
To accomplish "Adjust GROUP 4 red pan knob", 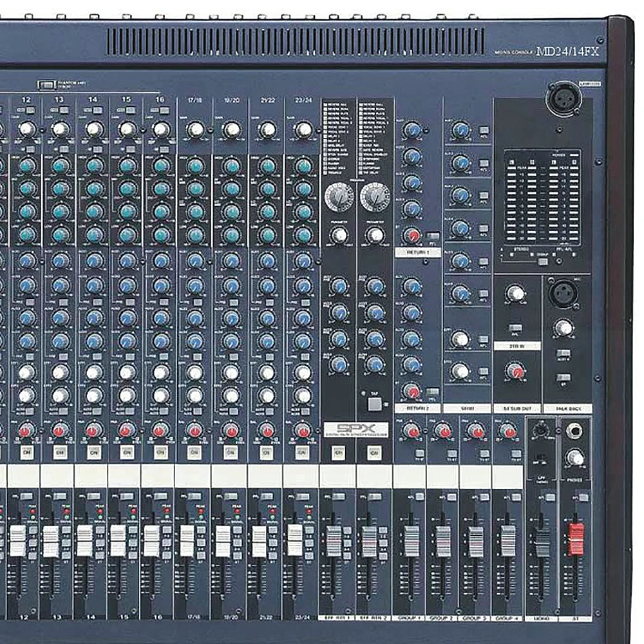I will [509, 431].
